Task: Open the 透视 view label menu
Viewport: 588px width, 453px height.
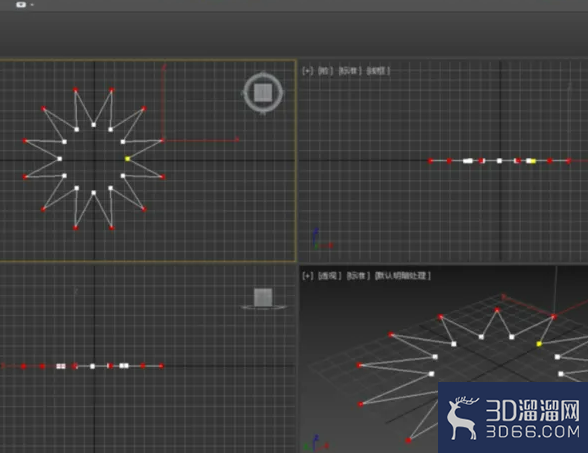Action: 330,276
